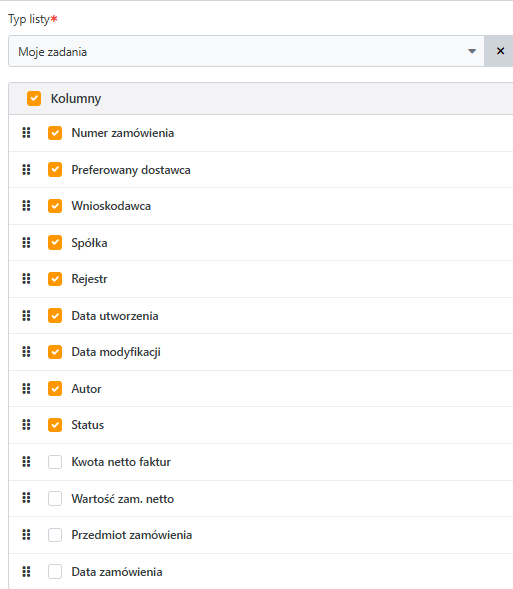513x589 pixels.
Task: Uncheck the Data modyfikacji checkbox
Action: click(x=55, y=352)
